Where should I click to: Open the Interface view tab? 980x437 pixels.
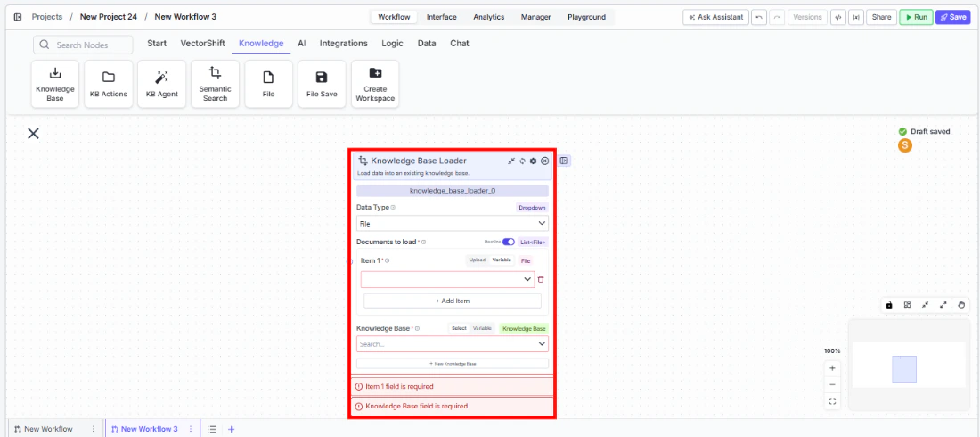[441, 17]
